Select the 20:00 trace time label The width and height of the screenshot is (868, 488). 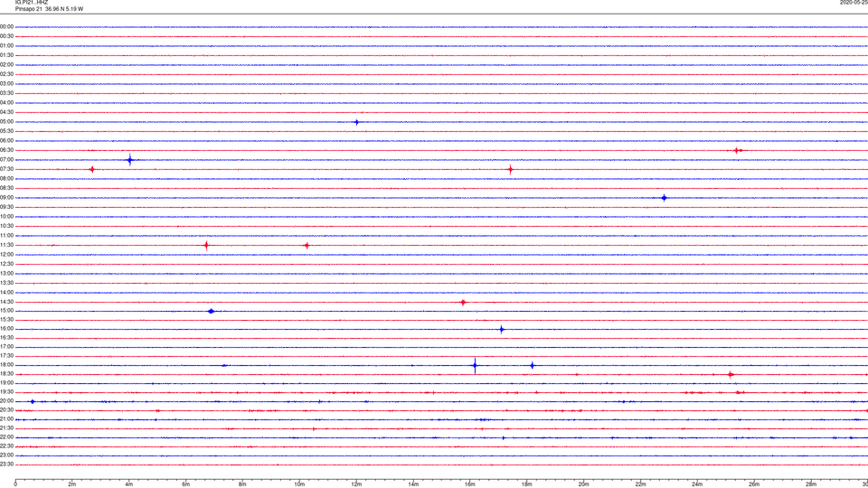(x=6, y=401)
